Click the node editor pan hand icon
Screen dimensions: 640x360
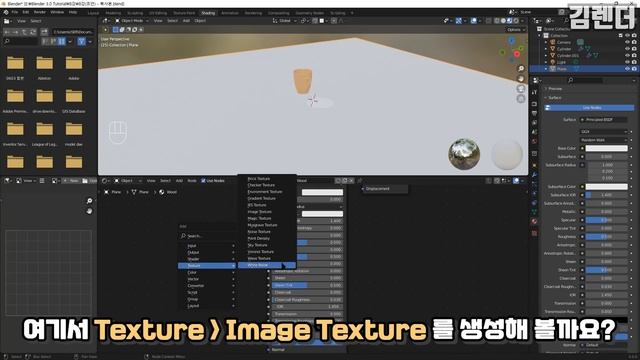coord(89,211)
